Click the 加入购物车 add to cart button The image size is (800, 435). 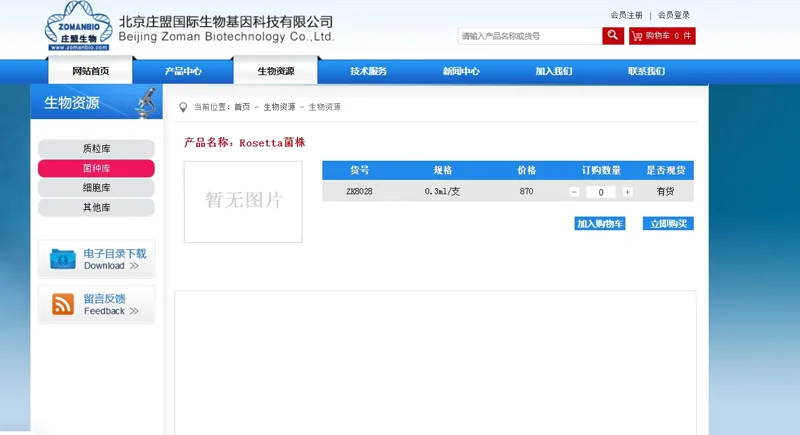tap(600, 223)
